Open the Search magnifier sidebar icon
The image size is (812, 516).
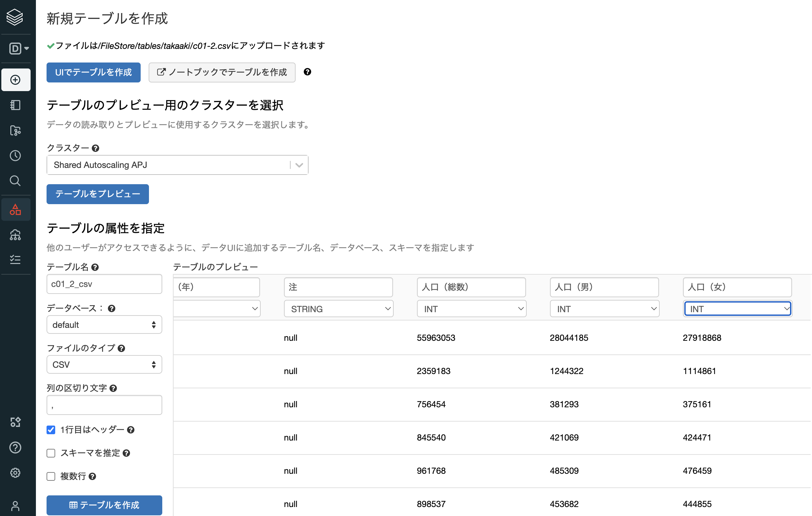tap(16, 181)
